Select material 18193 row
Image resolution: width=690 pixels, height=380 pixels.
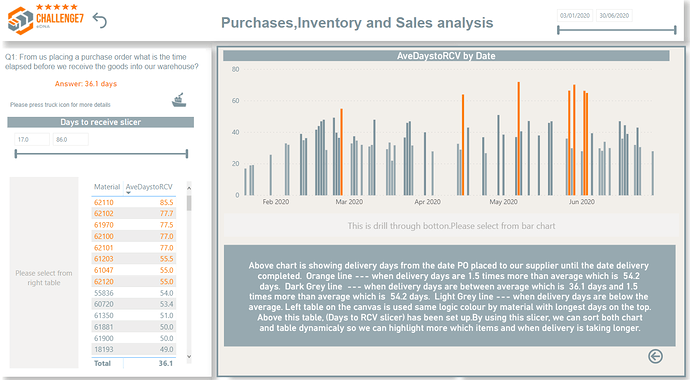tap(134, 349)
